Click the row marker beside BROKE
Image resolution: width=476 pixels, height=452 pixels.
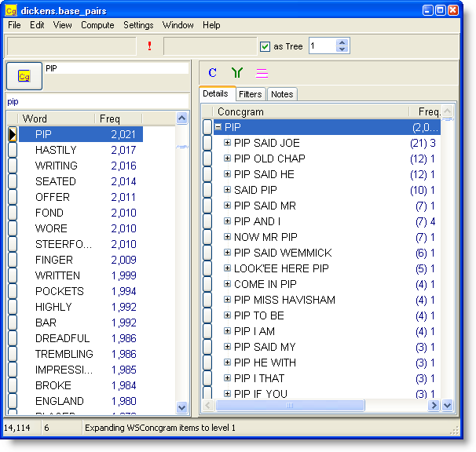13,385
